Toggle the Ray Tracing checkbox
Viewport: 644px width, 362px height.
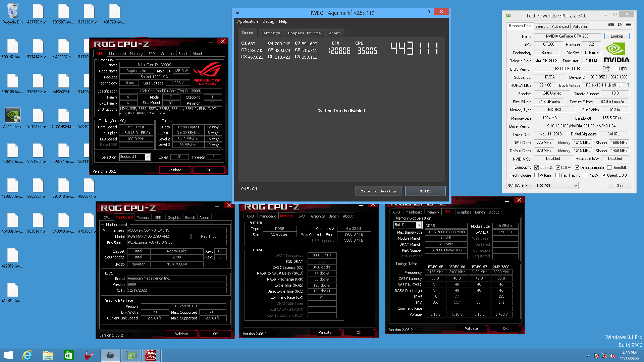(x=557, y=175)
